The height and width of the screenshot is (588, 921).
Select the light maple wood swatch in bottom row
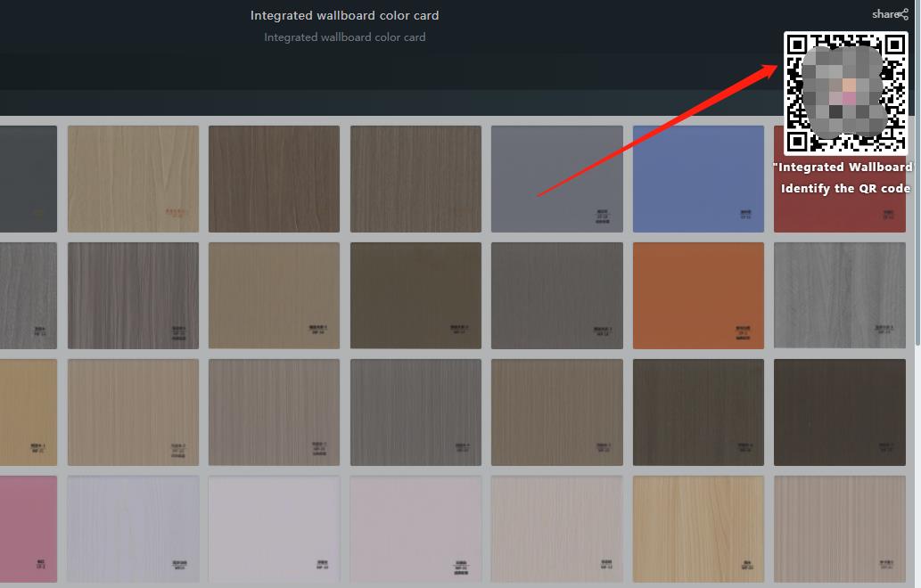698,528
